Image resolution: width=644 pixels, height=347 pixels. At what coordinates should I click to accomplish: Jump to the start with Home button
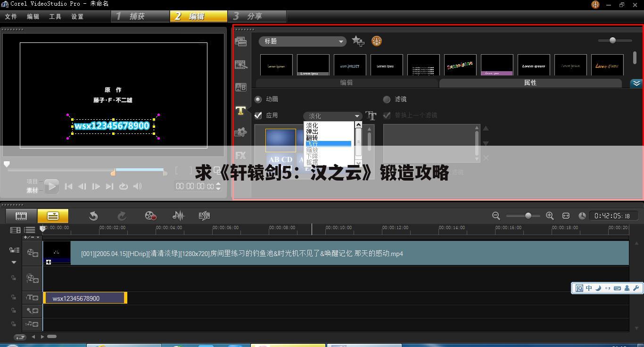coord(68,186)
